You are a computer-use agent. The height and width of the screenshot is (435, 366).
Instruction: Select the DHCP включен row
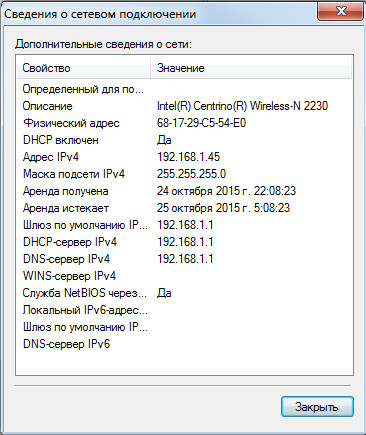click(184, 140)
